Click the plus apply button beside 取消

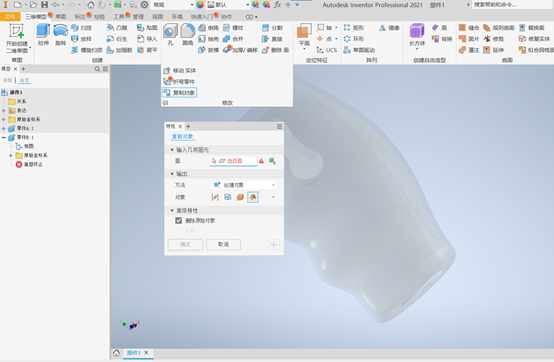click(274, 244)
